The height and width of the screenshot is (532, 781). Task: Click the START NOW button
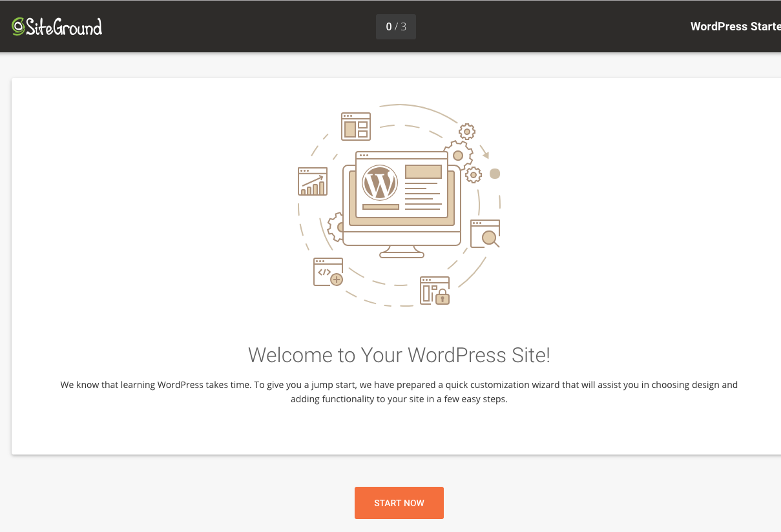click(x=399, y=503)
